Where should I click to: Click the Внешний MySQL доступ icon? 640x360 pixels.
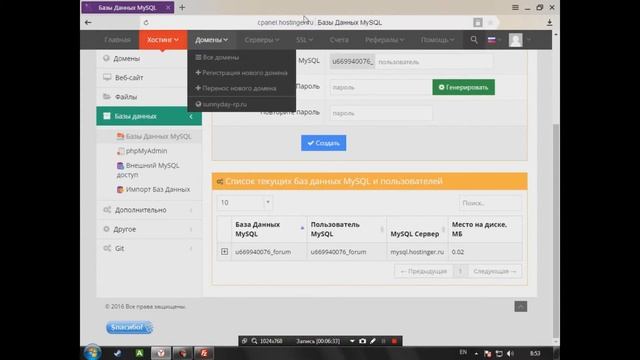pyautogui.click(x=120, y=166)
